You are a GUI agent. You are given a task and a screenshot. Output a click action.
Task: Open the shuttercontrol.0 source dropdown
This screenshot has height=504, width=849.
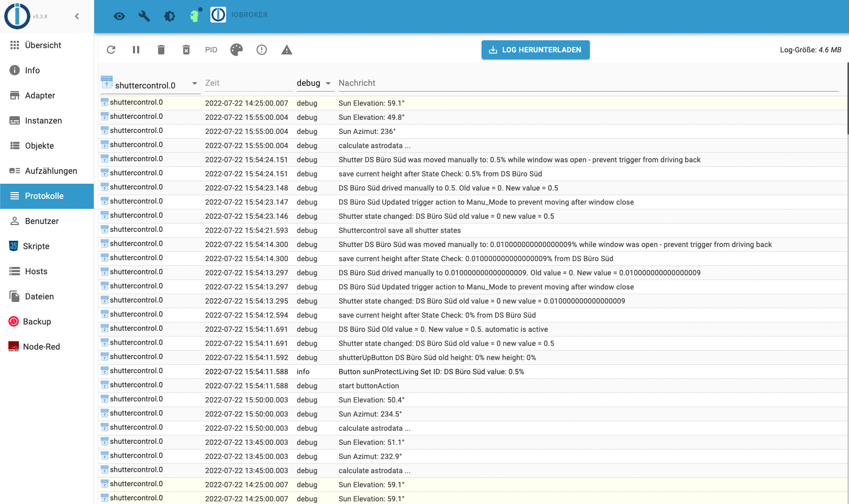coord(150,84)
